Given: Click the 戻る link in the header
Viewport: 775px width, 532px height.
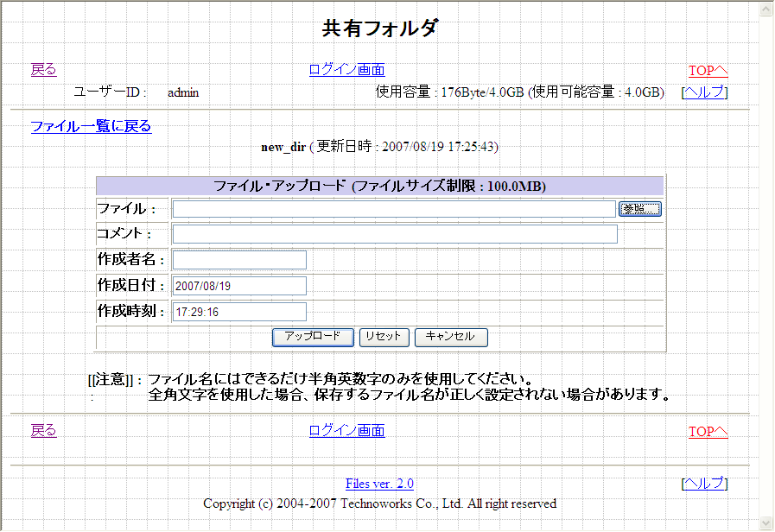Looking at the screenshot, I should 43,70.
